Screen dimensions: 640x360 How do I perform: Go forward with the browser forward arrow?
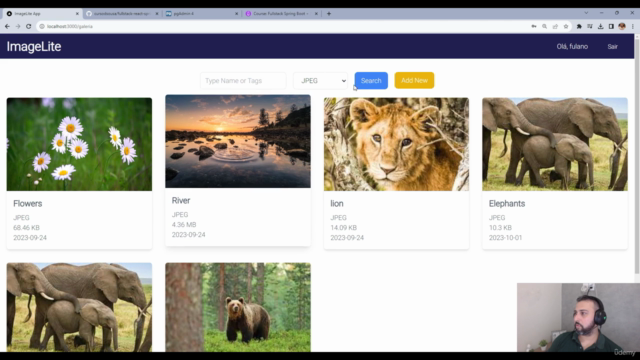click(18, 26)
